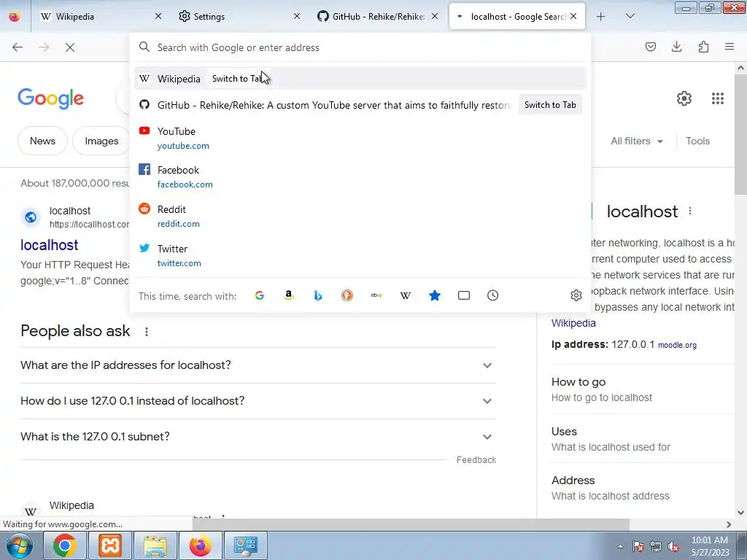Screen dimensions: 747x560
Task: Go back using the back arrow
Action: click(18, 47)
